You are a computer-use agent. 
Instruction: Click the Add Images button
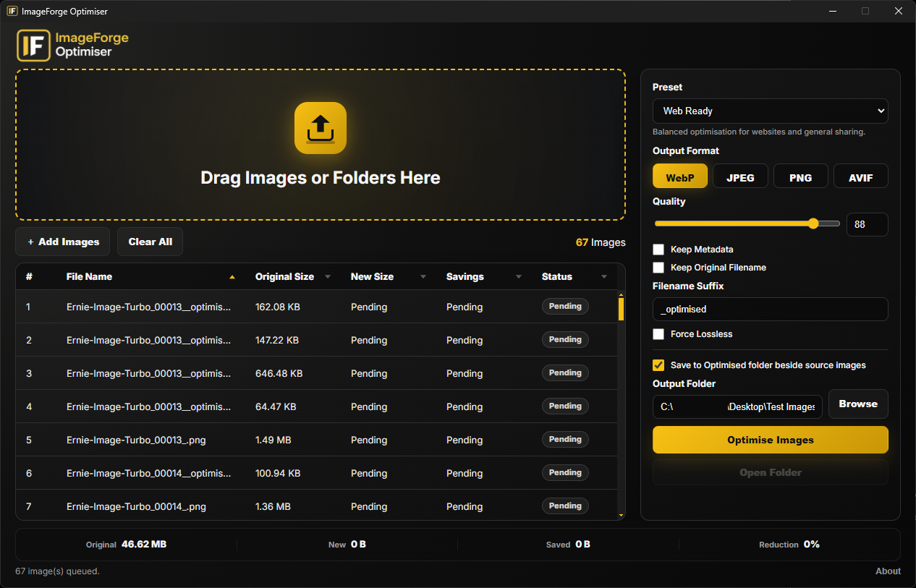pos(62,242)
